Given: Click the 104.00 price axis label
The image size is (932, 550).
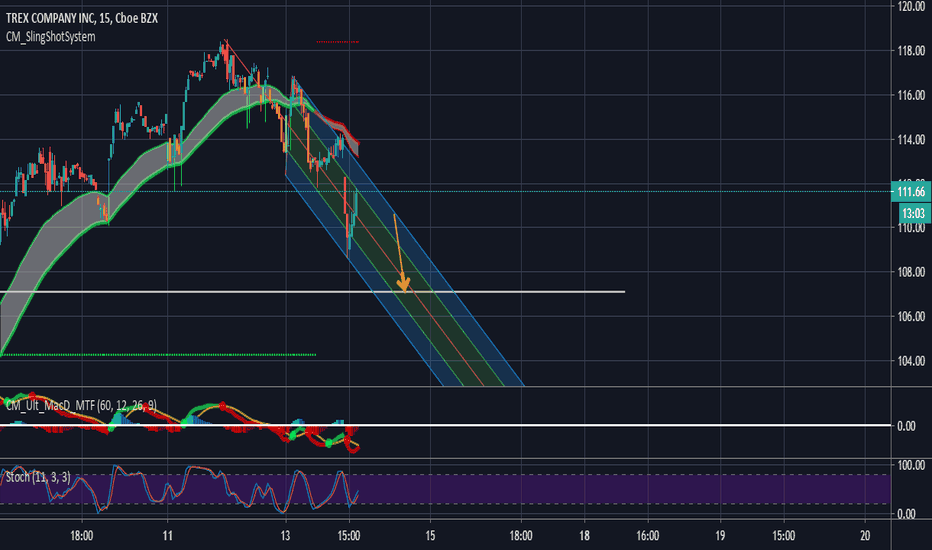Looking at the screenshot, I should tap(911, 361).
